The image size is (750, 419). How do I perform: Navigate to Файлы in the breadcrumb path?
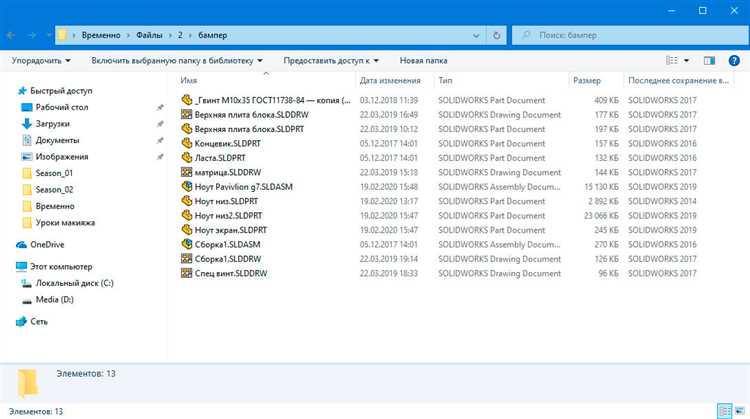point(149,35)
